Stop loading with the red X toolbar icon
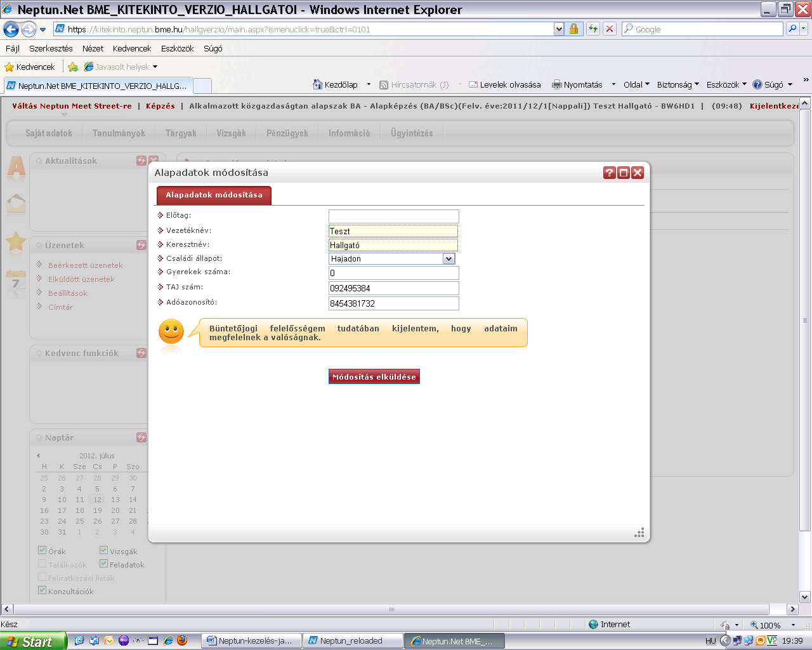 (x=610, y=29)
